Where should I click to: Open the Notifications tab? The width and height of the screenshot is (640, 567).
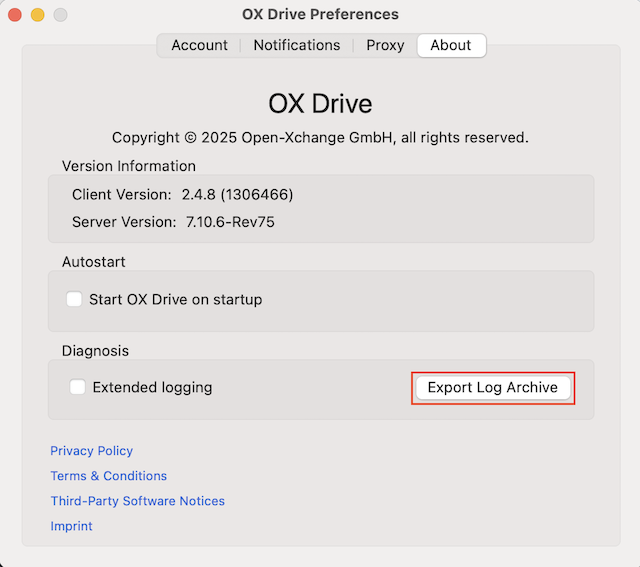pyautogui.click(x=297, y=45)
